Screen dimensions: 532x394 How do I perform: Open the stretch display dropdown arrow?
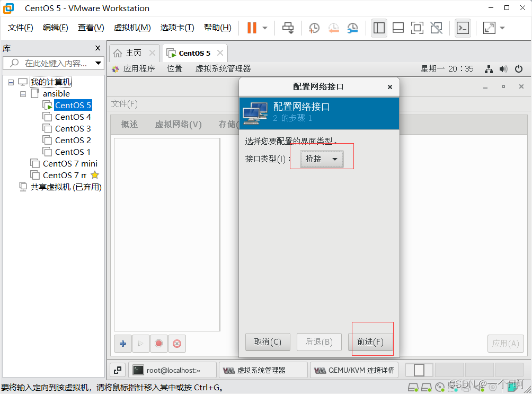coord(502,28)
